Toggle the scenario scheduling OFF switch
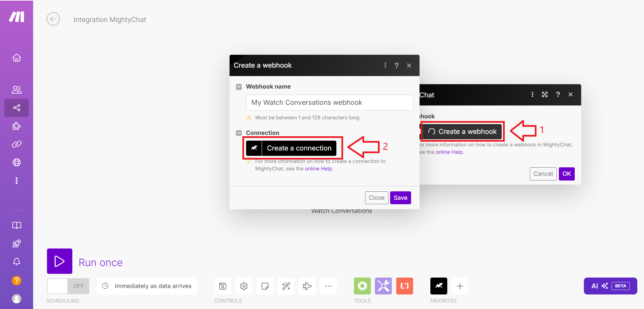 pyautogui.click(x=68, y=286)
